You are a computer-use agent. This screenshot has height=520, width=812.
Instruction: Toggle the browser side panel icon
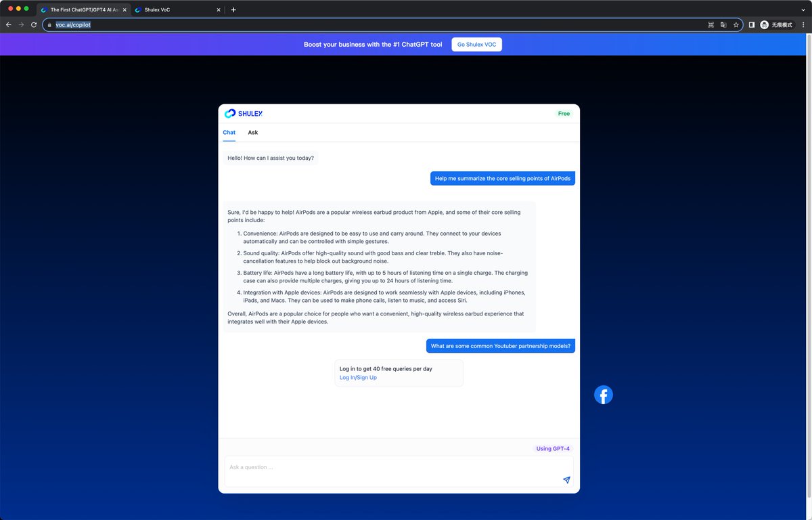pos(751,24)
